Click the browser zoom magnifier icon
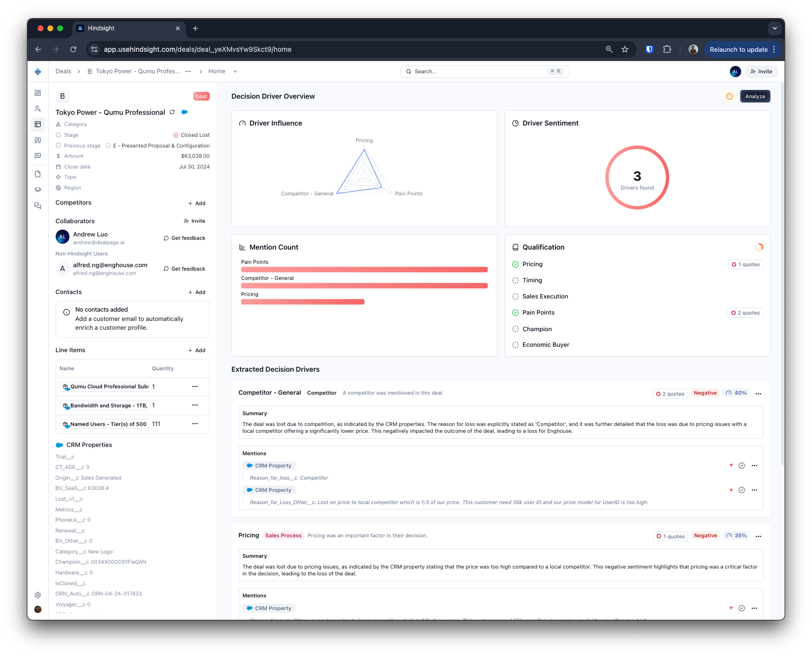Screen dimensions: 812x656 (609, 49)
